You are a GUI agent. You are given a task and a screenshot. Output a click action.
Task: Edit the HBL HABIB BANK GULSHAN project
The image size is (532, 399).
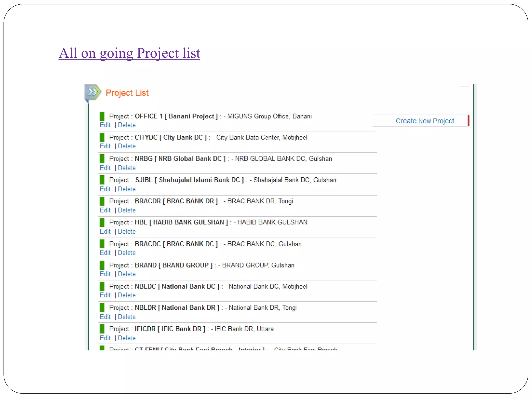point(105,231)
